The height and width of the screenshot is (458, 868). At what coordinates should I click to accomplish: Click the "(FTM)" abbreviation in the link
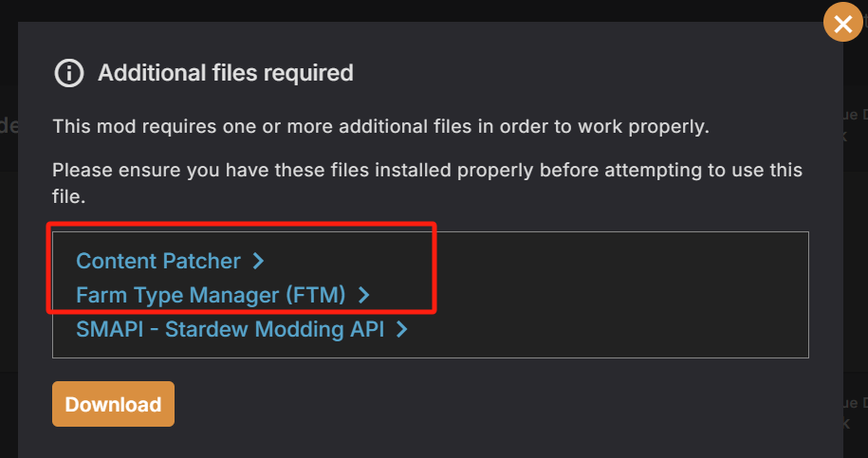[316, 295]
